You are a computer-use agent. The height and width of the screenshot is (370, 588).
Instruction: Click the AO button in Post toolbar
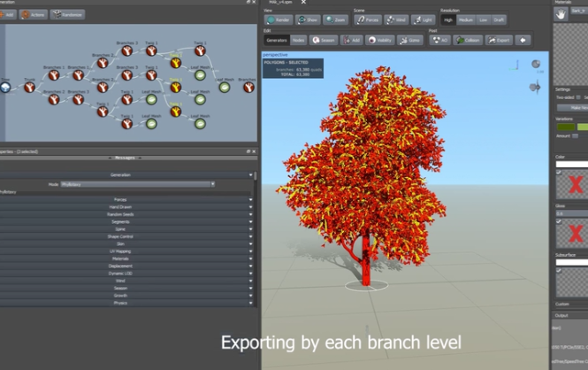coord(439,40)
